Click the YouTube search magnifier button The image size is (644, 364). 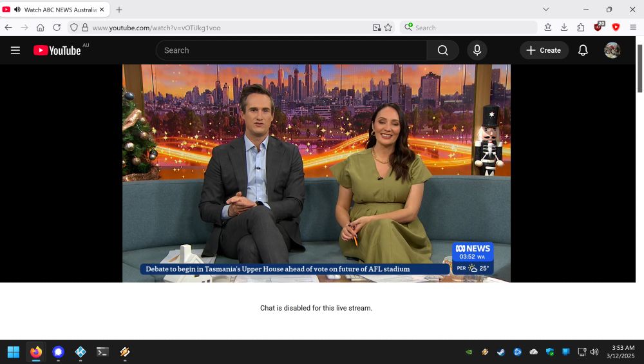click(x=442, y=50)
